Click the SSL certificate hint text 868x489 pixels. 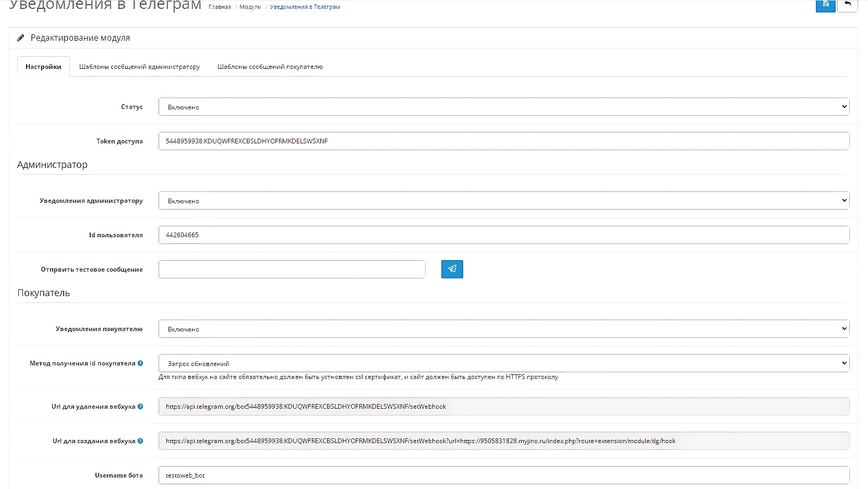(358, 377)
